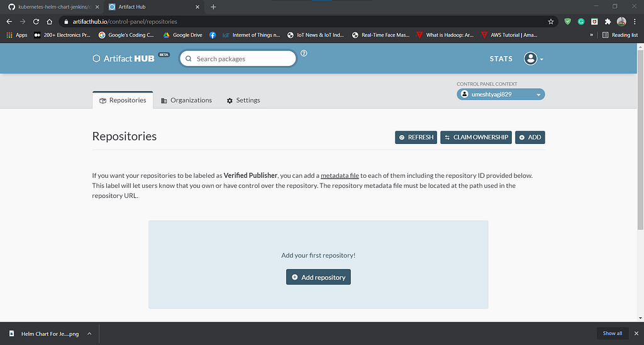
Task: Open the Google Drive bookmark
Action: [183, 35]
